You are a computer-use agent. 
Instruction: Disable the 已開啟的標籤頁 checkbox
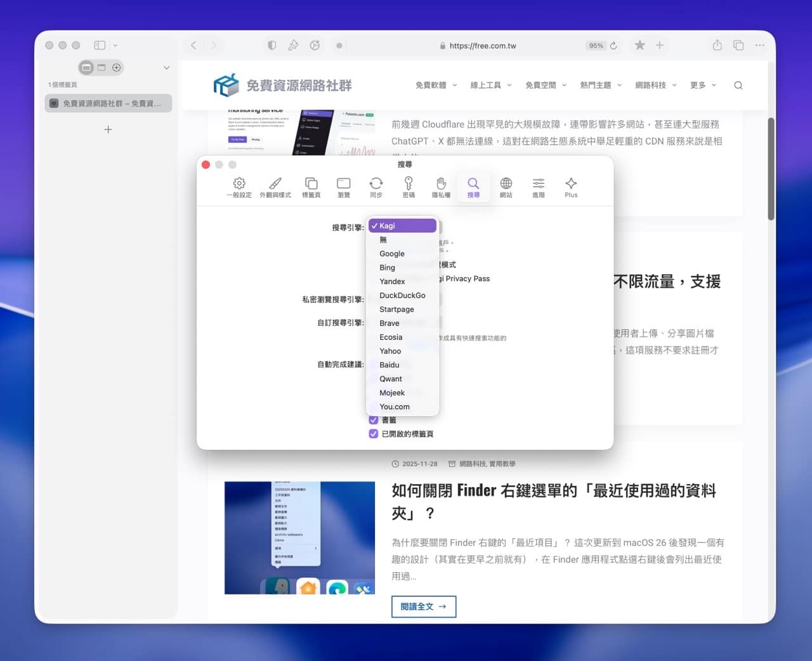374,434
